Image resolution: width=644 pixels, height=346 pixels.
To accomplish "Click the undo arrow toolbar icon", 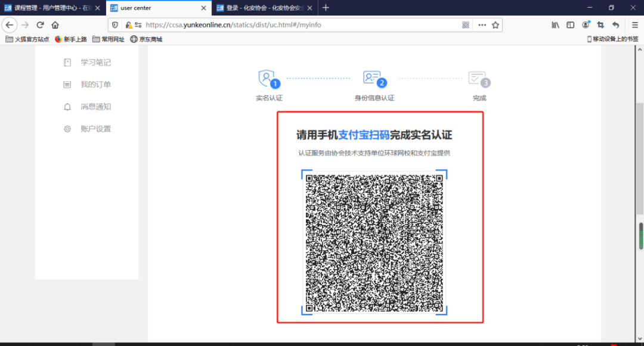I will (615, 25).
